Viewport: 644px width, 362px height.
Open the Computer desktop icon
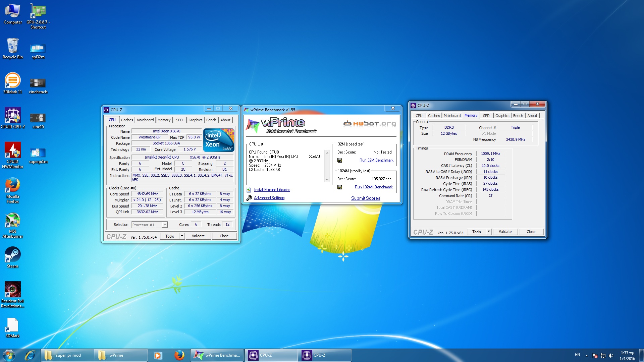pyautogui.click(x=13, y=14)
